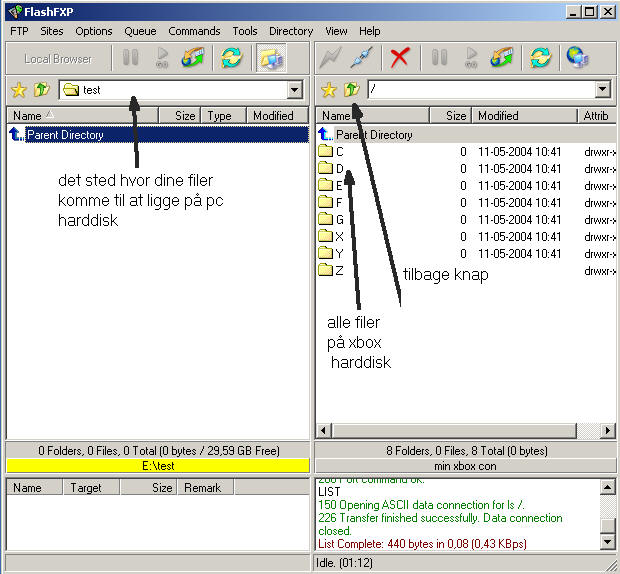Click remote pane scroll left arrow
This screenshot has height=574, width=620.
click(x=324, y=430)
